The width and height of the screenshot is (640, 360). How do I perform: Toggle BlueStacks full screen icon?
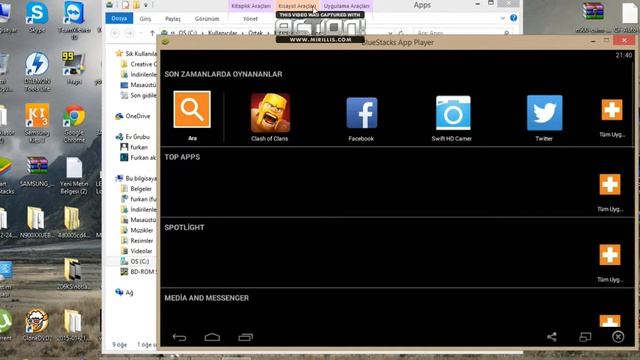585,337
